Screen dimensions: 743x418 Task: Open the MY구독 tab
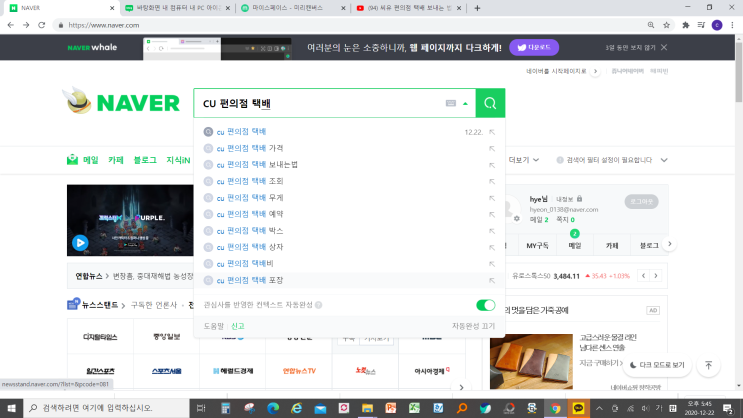(x=537, y=245)
